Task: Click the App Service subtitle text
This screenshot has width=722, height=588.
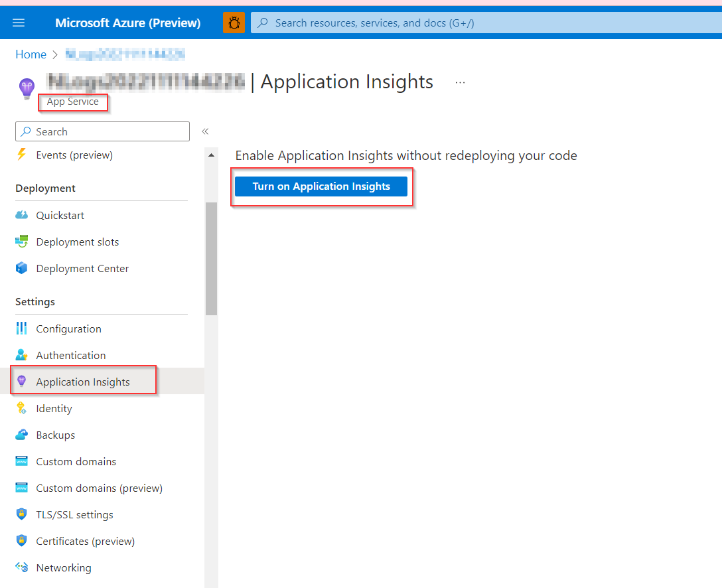Action: 73,102
